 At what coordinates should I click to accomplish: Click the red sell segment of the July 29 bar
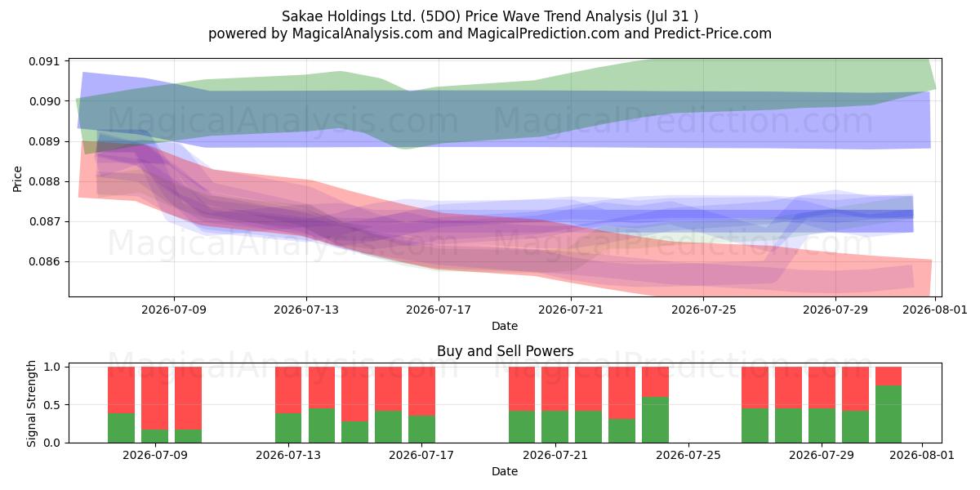[x=822, y=388]
